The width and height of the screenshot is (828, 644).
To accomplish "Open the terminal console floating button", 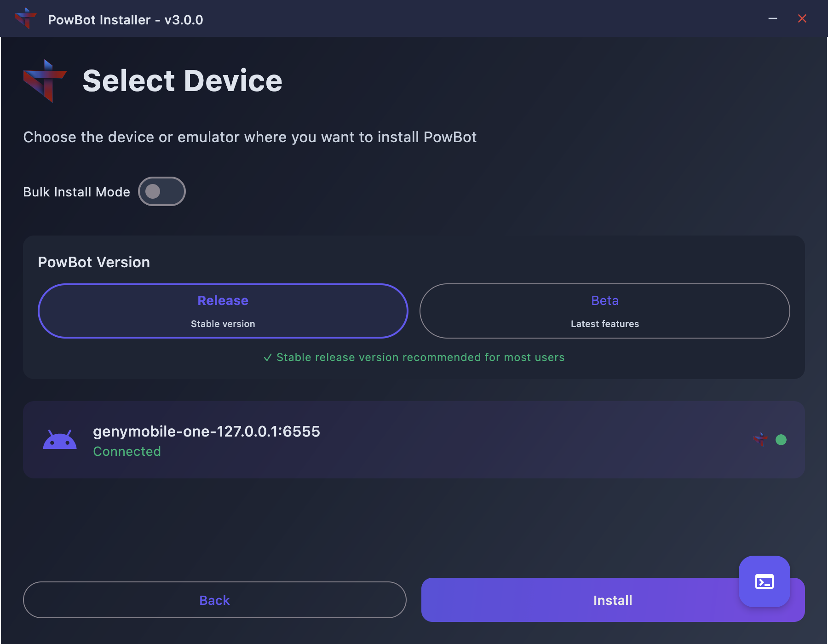I will [764, 581].
